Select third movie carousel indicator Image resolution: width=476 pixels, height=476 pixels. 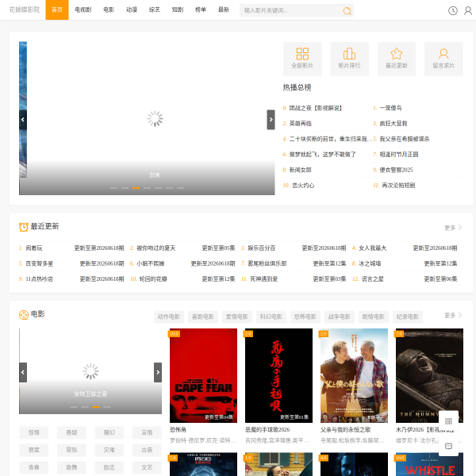point(96,407)
